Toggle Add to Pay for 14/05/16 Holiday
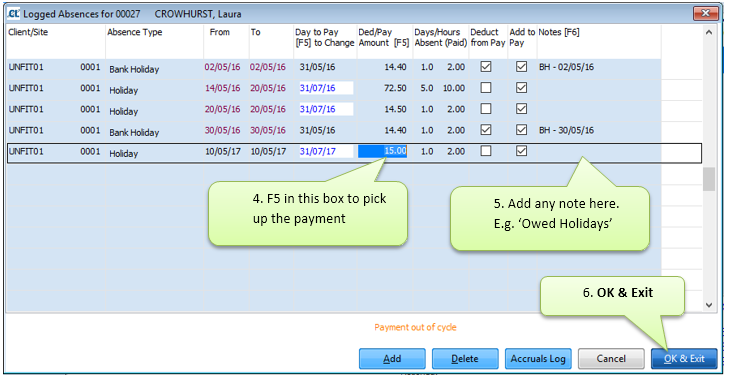The image size is (729, 379). pyautogui.click(x=521, y=87)
